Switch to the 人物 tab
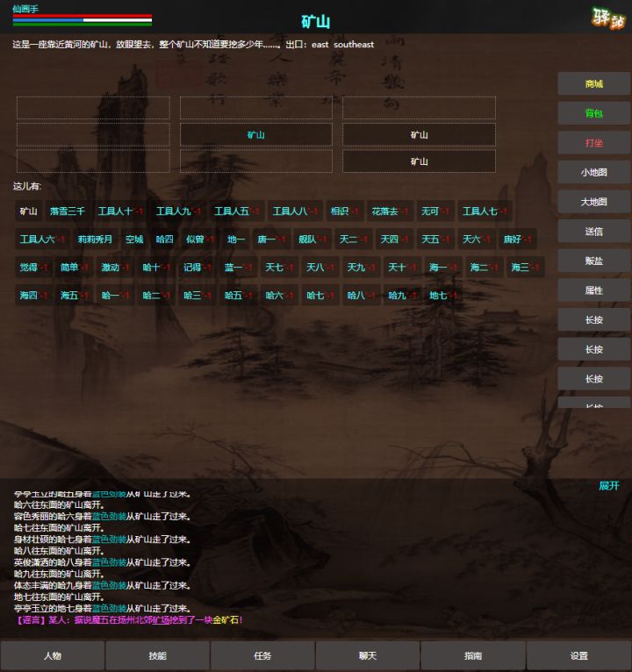 pos(53,655)
